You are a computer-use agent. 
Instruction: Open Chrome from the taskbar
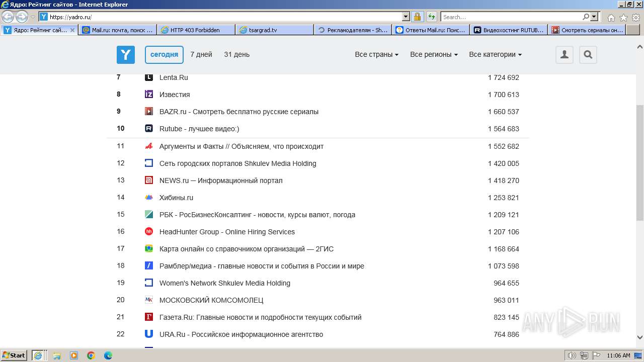pyautogui.click(x=91, y=355)
